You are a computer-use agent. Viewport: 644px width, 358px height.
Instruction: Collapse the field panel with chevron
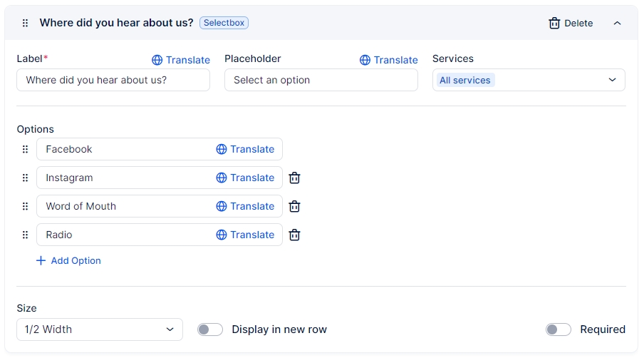[x=617, y=23]
